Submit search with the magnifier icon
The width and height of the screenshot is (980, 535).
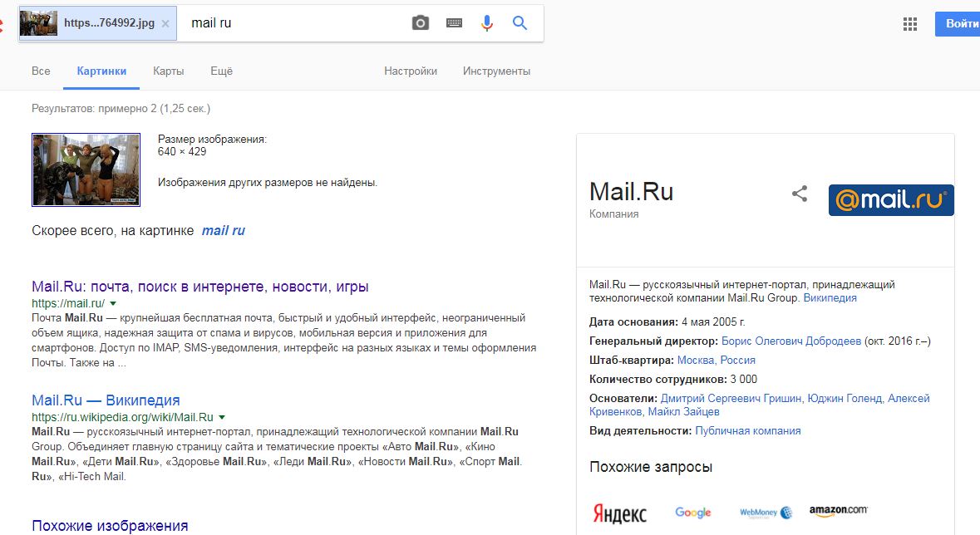[x=520, y=23]
